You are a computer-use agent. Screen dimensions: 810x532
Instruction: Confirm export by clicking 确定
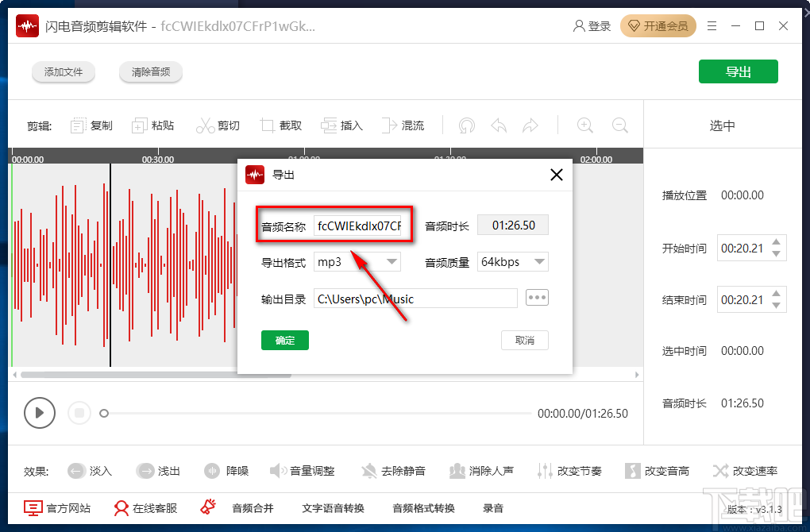coord(284,339)
